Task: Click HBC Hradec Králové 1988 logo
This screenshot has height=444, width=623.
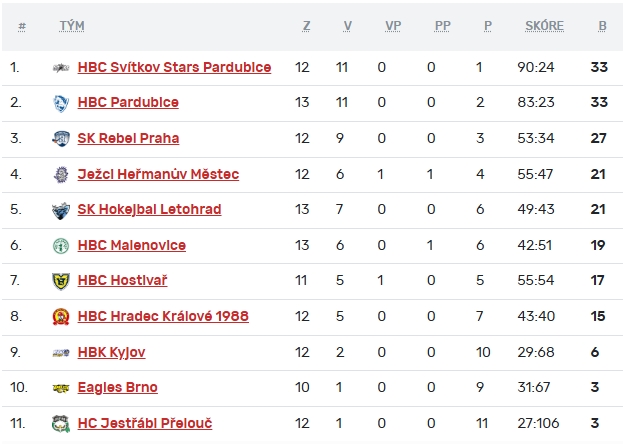Action: (60, 317)
